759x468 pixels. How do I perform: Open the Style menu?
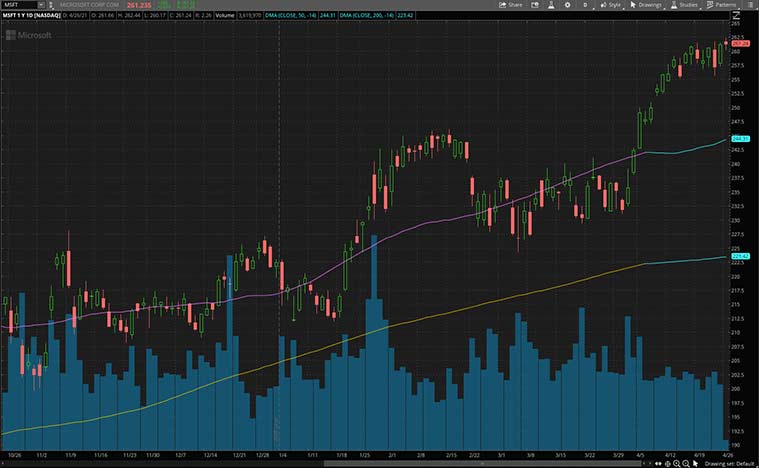coord(610,5)
